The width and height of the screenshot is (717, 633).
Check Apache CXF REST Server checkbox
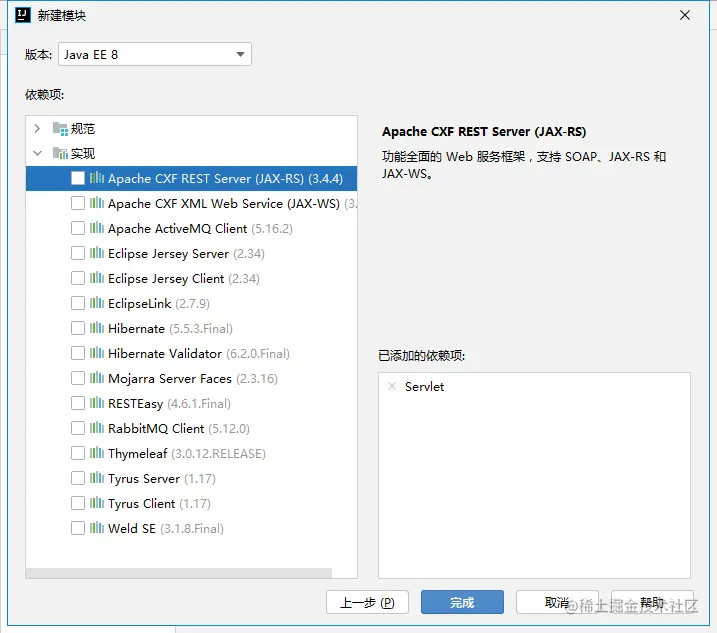coord(78,178)
